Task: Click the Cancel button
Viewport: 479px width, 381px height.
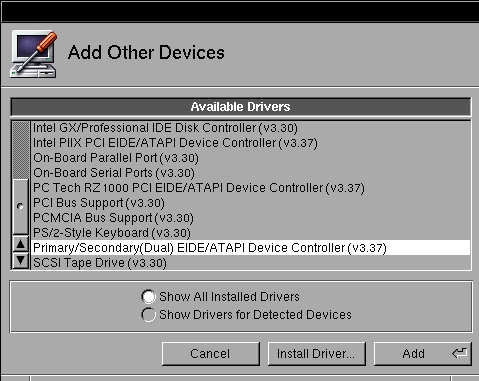Action: coord(210,353)
